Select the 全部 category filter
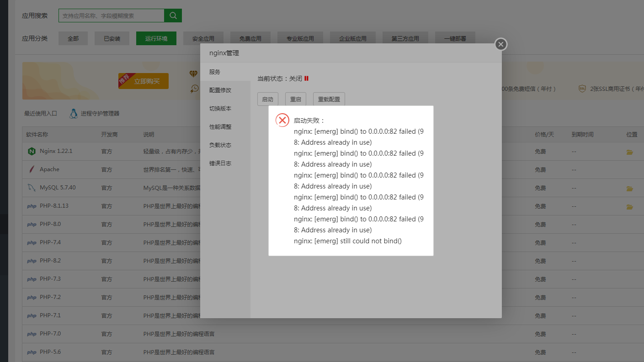 tap(73, 39)
